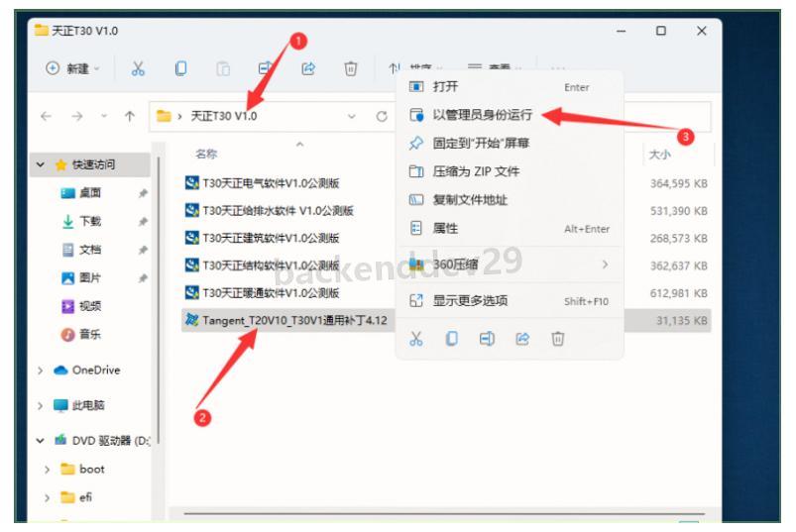796x532 pixels.
Task: Click the Up directory arrow
Action: click(130, 117)
